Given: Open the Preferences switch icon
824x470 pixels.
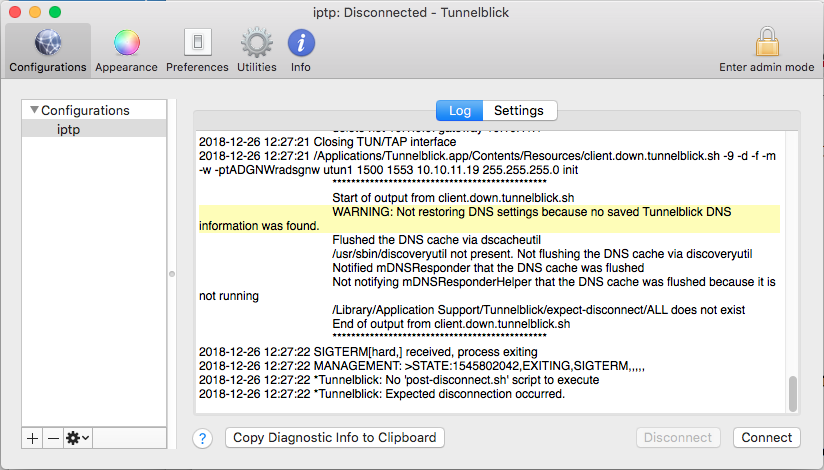Looking at the screenshot, I should 197,50.
